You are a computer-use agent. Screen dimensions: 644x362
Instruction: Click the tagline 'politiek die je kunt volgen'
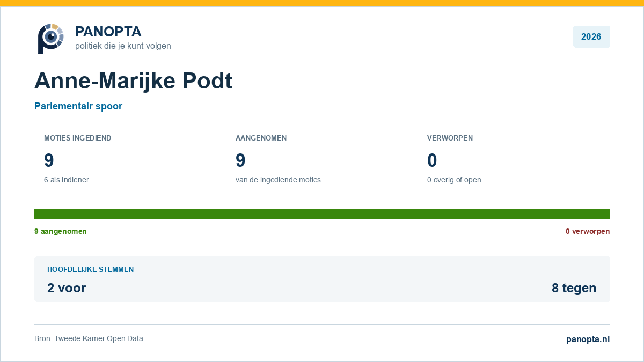pyautogui.click(x=123, y=46)
